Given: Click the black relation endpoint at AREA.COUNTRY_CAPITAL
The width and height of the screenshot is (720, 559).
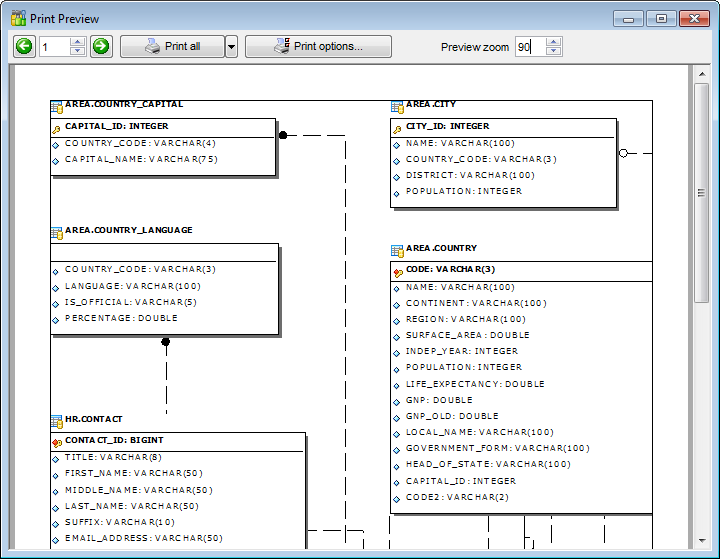Looking at the screenshot, I should (283, 135).
